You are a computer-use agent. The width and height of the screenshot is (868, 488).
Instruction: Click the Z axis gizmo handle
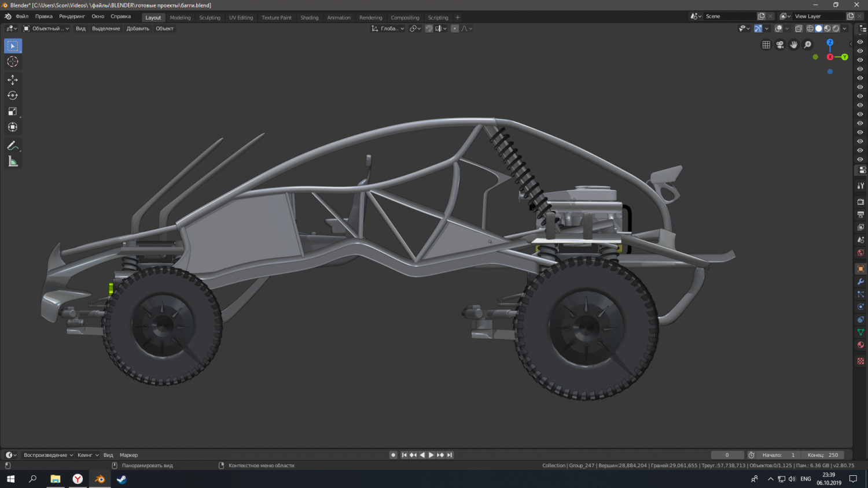830,42
